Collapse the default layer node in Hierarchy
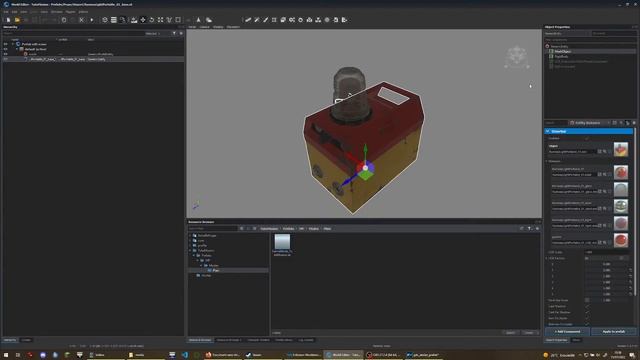This screenshot has width=640, height=360. point(17,49)
